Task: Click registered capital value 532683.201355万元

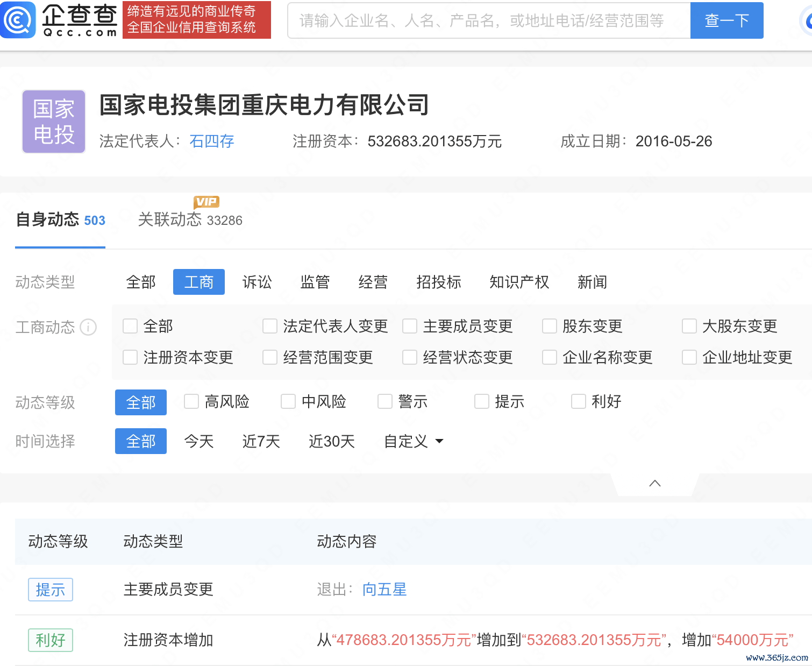Action: point(435,141)
